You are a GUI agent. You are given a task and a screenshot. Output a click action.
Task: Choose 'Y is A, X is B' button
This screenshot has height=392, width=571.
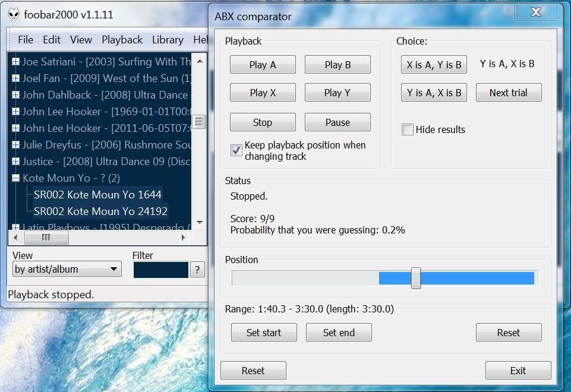[434, 93]
